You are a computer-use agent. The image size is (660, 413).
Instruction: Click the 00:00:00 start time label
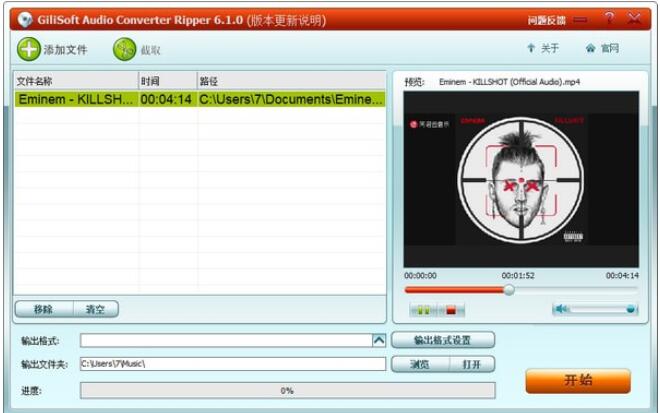(x=420, y=276)
